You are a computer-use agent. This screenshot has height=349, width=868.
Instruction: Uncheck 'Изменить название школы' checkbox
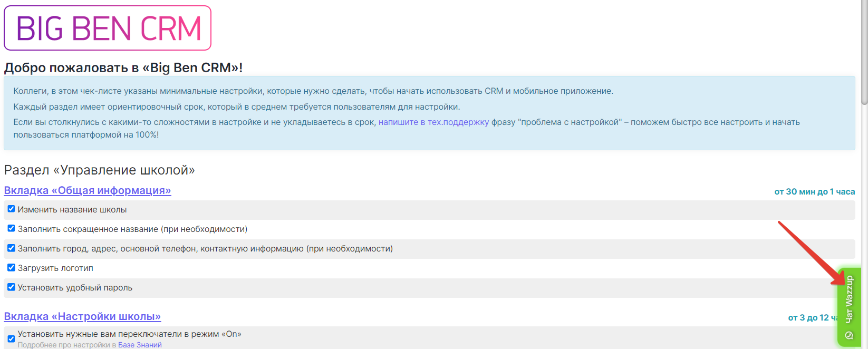11,209
